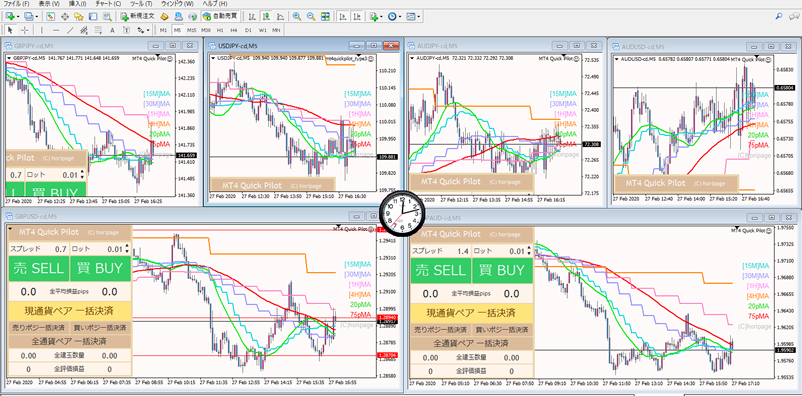Increase the ロット lot stepper on GBPUSD panel
This screenshot has width=802, height=396.
(x=126, y=247)
